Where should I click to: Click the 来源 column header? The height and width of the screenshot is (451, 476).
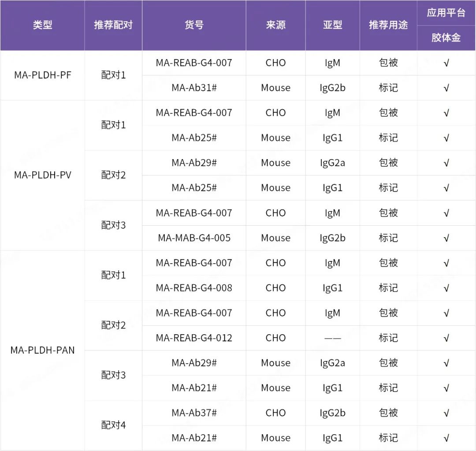coord(275,25)
